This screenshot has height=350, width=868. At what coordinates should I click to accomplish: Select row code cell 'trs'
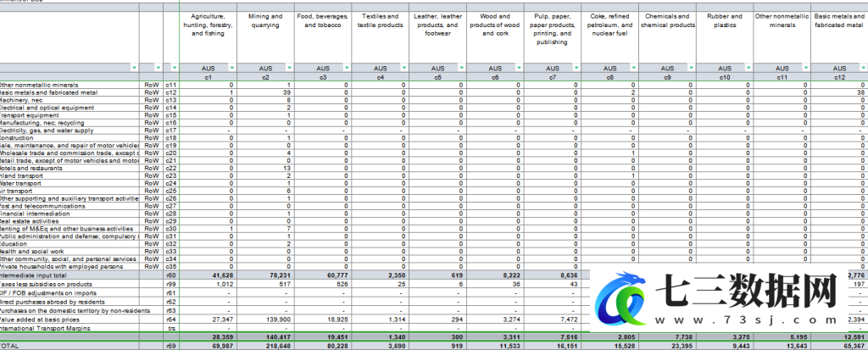[x=171, y=329]
